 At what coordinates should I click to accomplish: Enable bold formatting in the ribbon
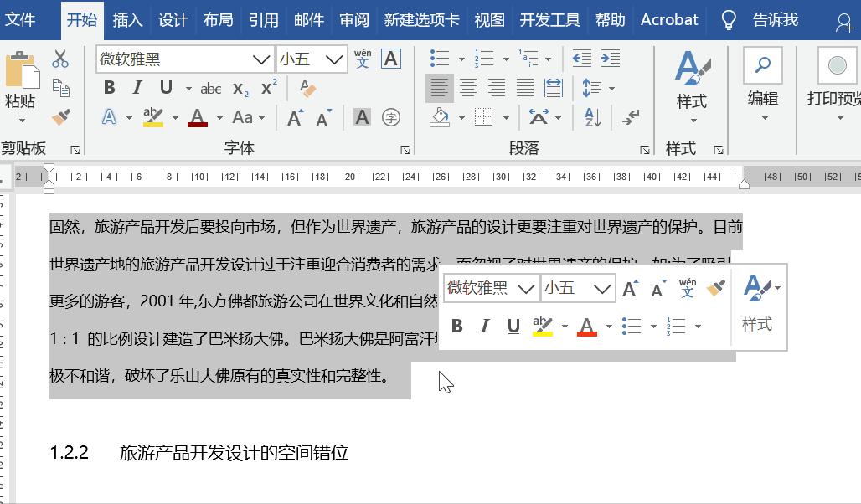click(x=110, y=88)
